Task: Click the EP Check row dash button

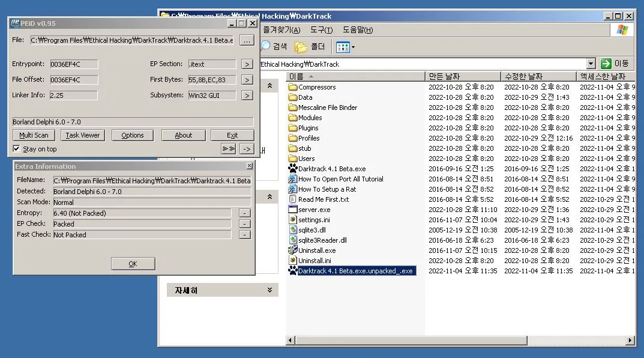Action: tap(245, 223)
